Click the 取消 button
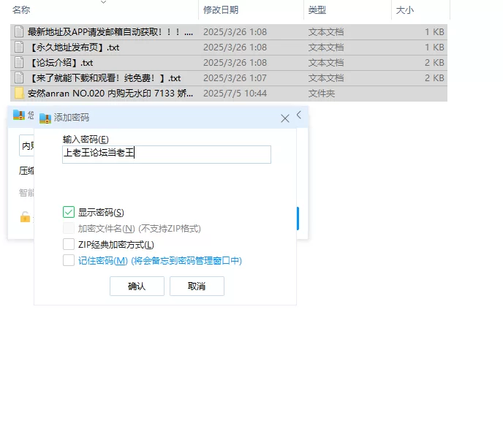Screen dimensions: 503x448 tap(197, 286)
